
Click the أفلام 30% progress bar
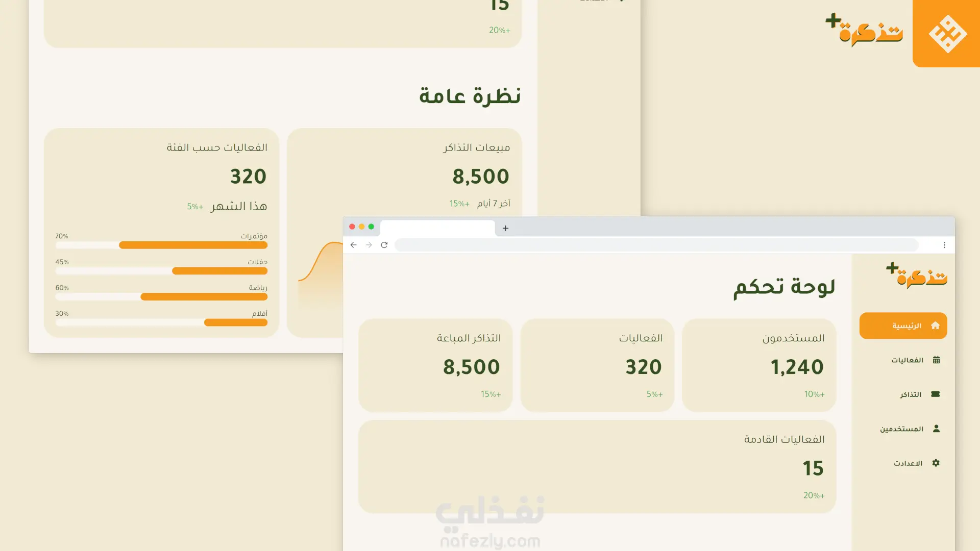tap(235, 322)
